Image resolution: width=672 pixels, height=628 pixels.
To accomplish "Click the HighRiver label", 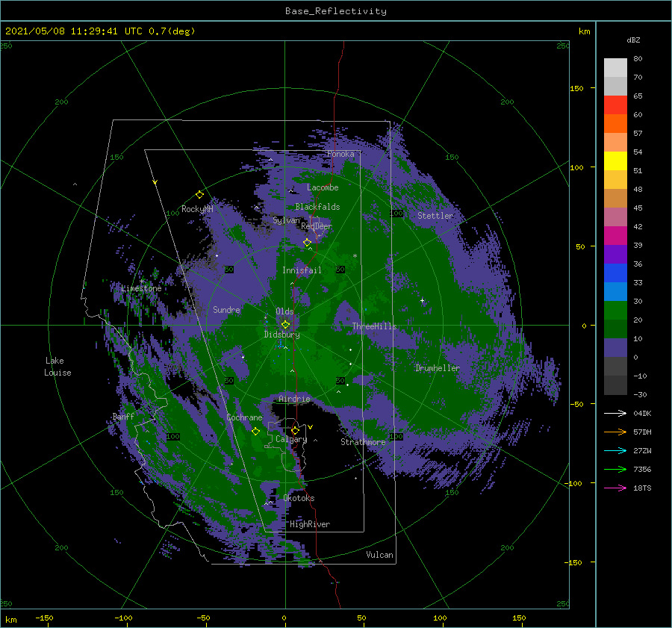I will pos(310,524).
